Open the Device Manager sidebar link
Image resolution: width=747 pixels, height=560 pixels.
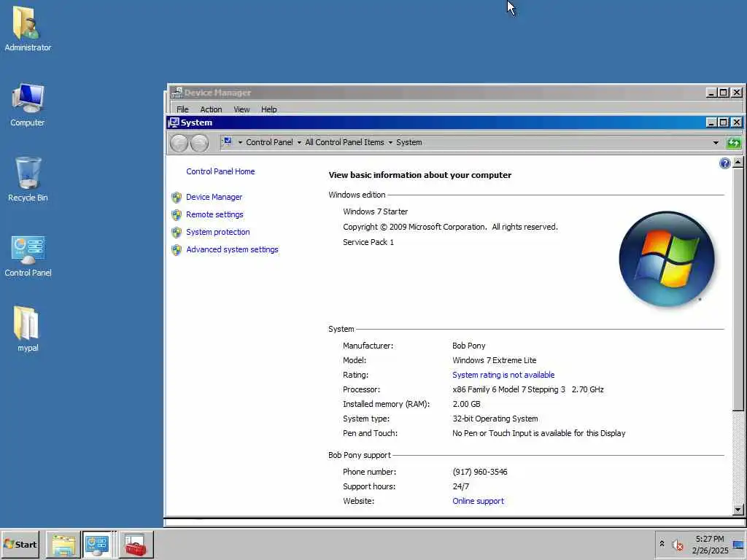[x=214, y=197]
